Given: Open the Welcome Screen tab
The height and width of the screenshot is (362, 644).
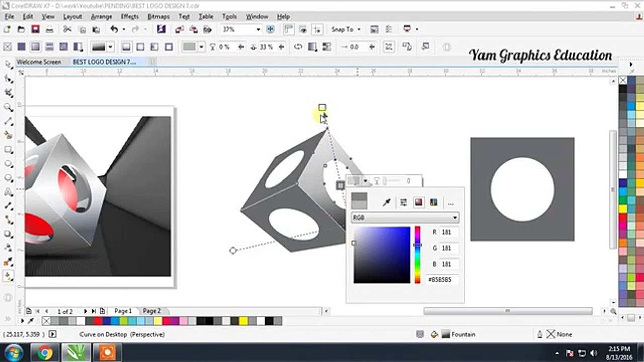Looking at the screenshot, I should click(x=39, y=62).
